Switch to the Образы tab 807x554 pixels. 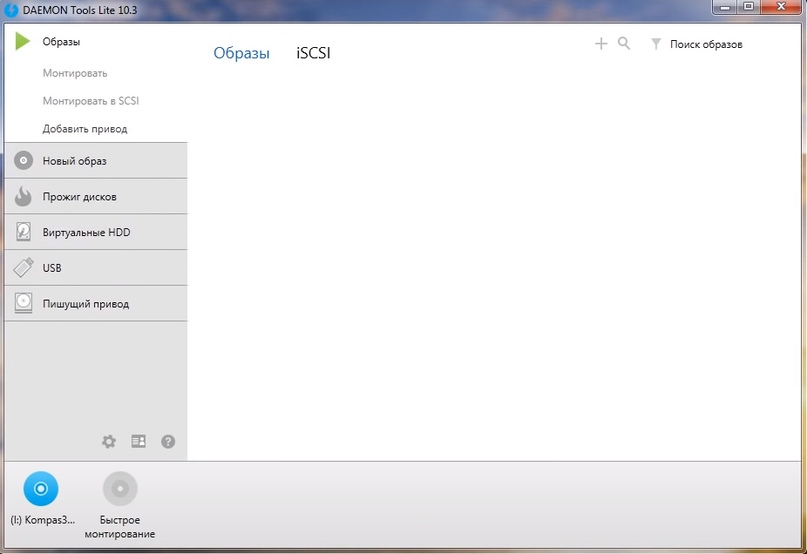[241, 53]
